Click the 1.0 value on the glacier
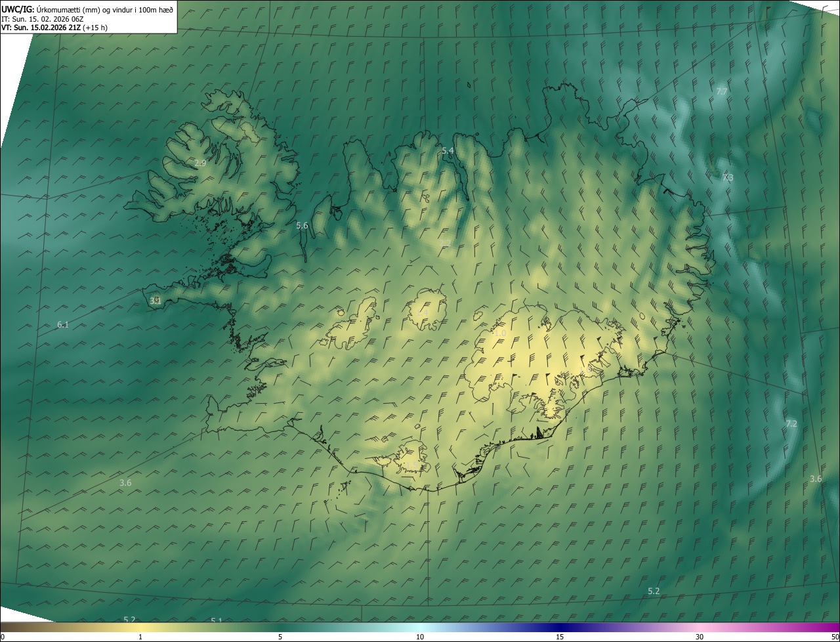The width and height of the screenshot is (840, 642). [x=500, y=333]
